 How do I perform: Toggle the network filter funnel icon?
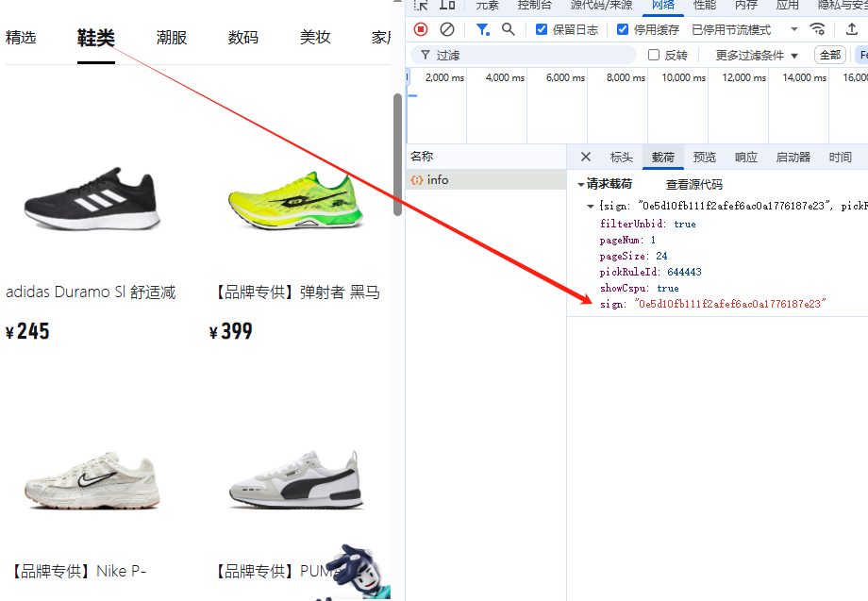[483, 29]
